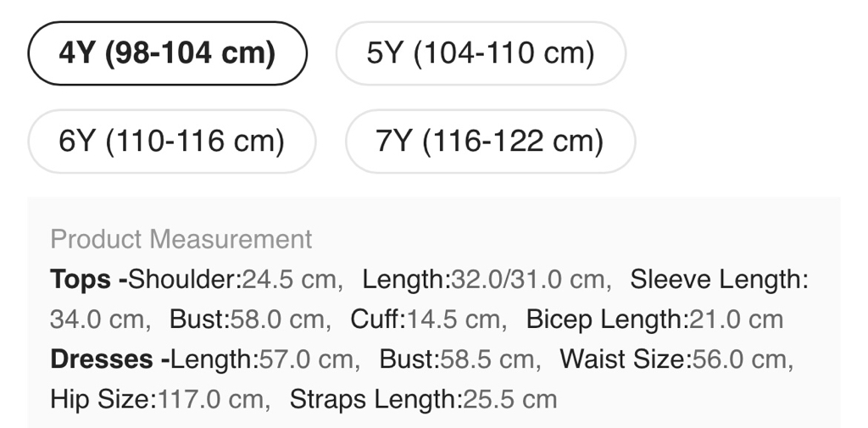Click the Product Measurement heading
868x428 pixels.
181,239
